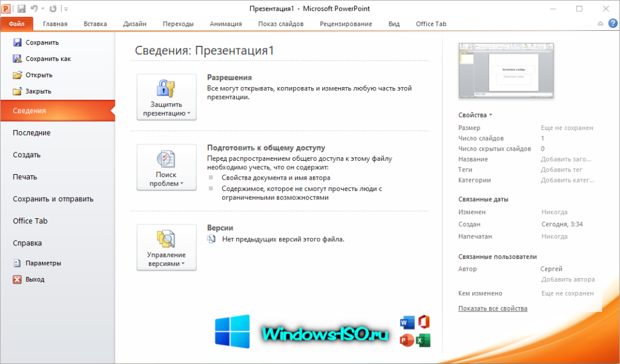
Task: Click the PowerPoint logo icon in title bar
Action: point(6,8)
